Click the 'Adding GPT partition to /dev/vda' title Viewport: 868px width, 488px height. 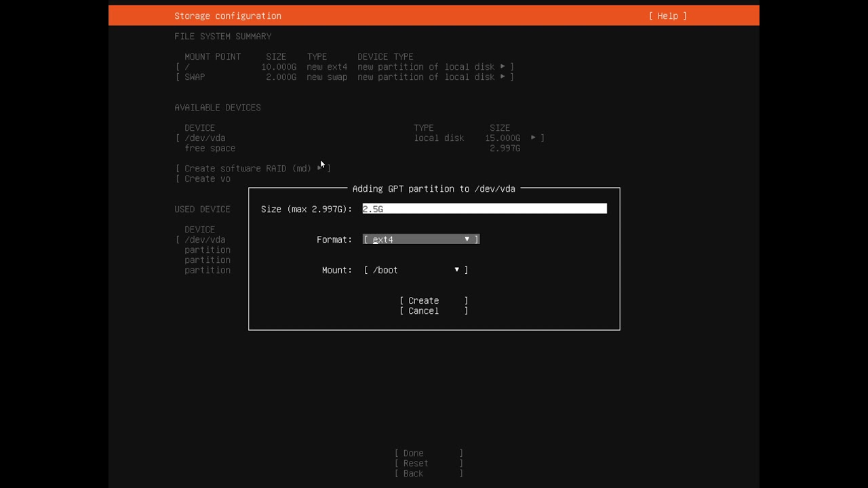click(x=434, y=188)
